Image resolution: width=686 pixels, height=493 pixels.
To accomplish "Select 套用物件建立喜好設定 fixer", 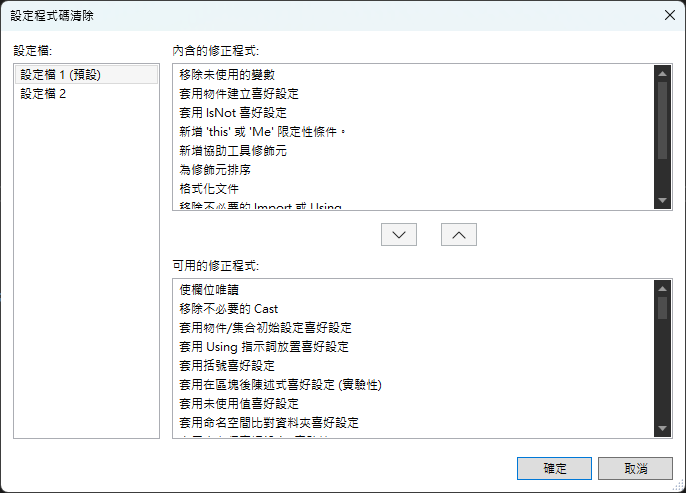I will (238, 94).
